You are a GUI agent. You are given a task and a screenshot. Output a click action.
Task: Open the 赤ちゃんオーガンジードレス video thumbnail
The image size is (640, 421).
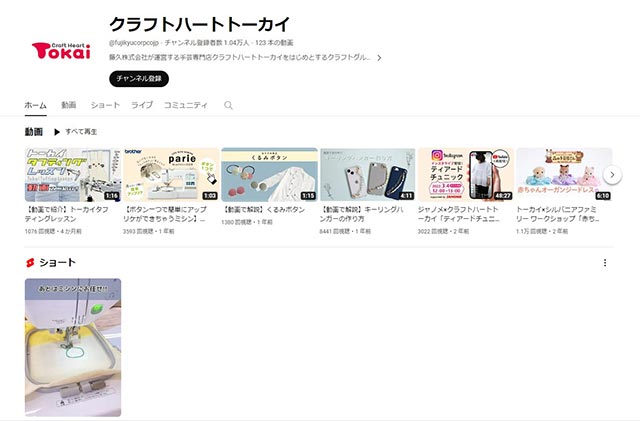click(x=564, y=175)
